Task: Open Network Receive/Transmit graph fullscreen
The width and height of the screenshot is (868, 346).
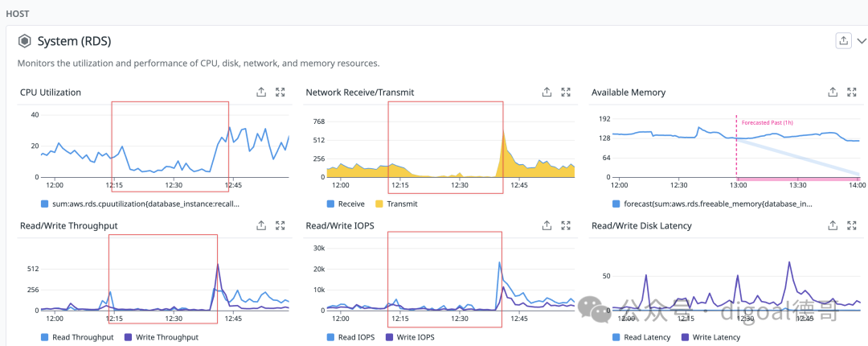Action: (x=566, y=92)
